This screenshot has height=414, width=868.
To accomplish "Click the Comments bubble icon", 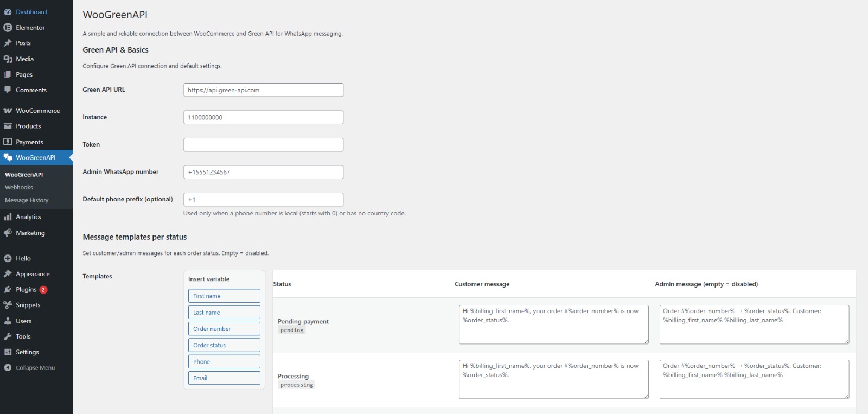I will tap(8, 90).
